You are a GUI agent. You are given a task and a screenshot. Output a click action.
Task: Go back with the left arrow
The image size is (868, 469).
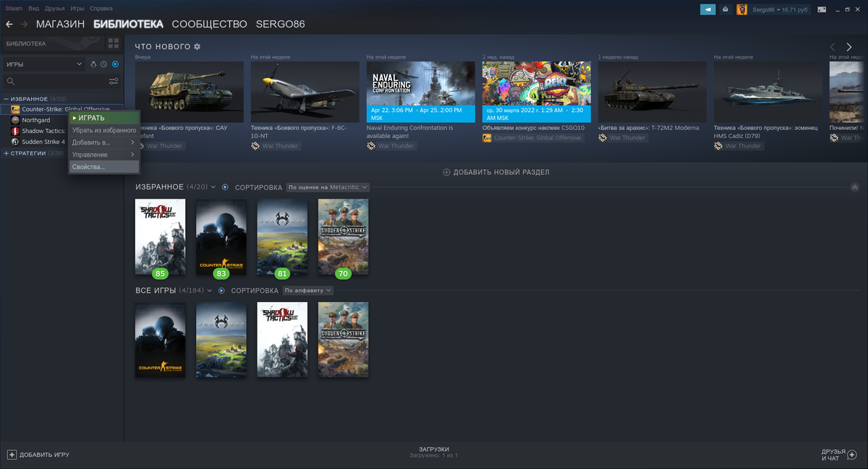9,24
